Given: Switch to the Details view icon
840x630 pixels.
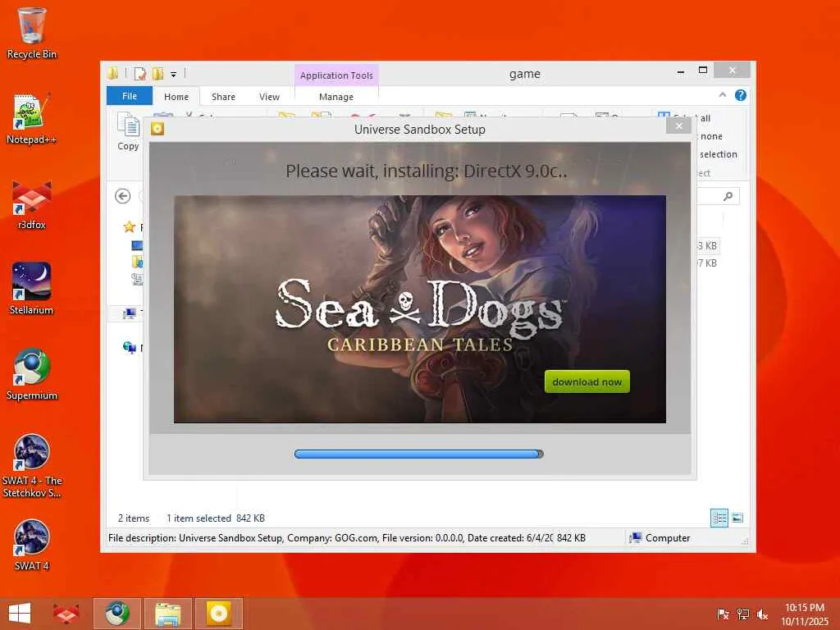Looking at the screenshot, I should pos(719,518).
